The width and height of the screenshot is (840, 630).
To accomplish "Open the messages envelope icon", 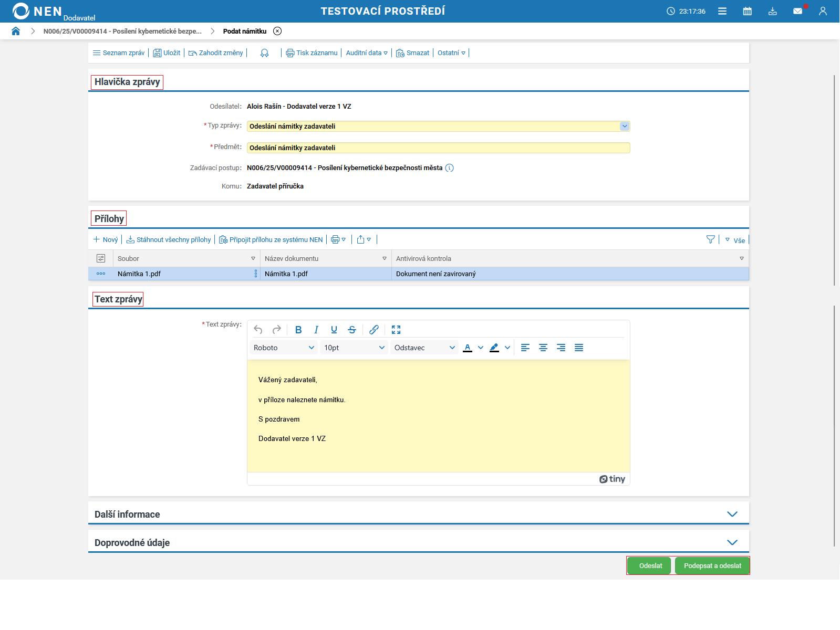I will click(797, 11).
